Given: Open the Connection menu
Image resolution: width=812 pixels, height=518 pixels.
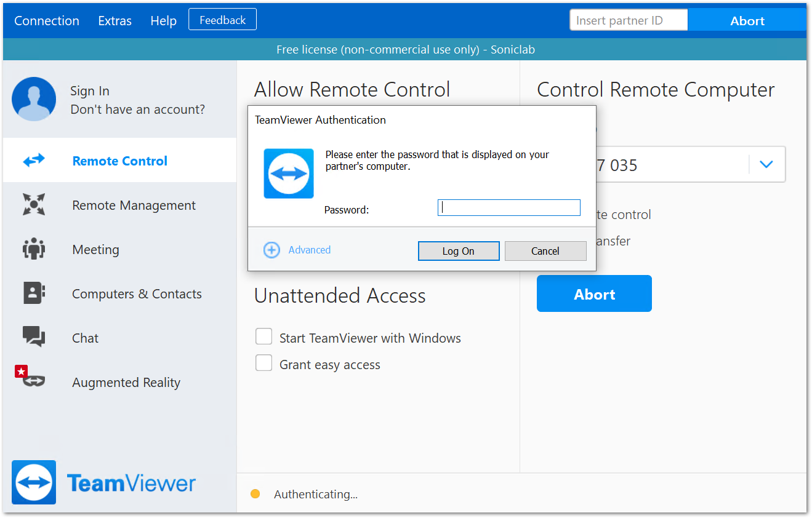Looking at the screenshot, I should click(47, 21).
